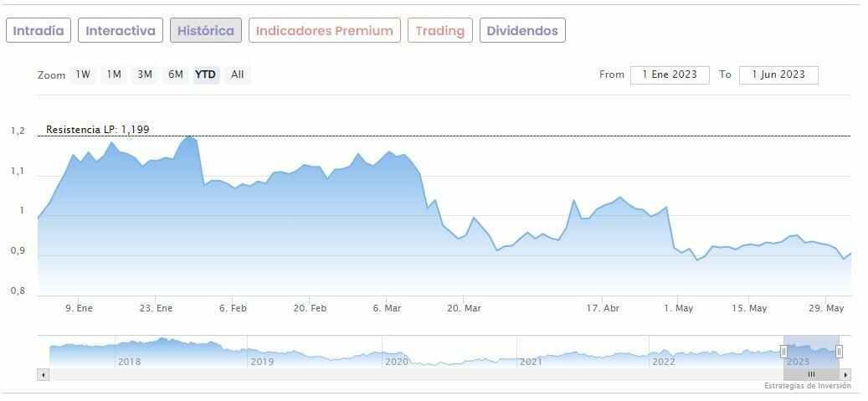Open the Estrategias de Inversión link
The image size is (868, 401).
pos(807,386)
